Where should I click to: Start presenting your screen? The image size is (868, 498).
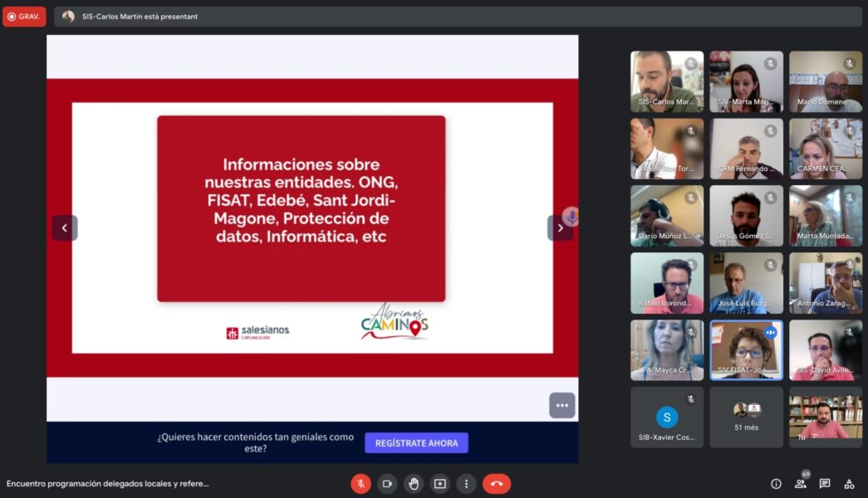(x=440, y=484)
